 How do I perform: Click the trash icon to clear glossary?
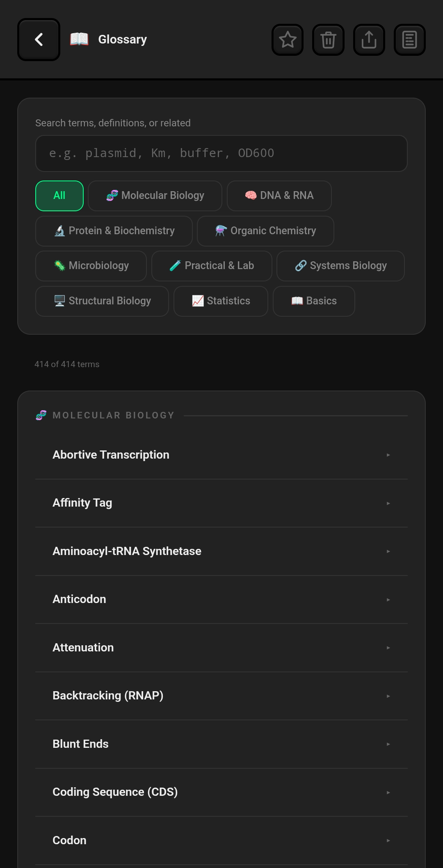[x=328, y=39]
